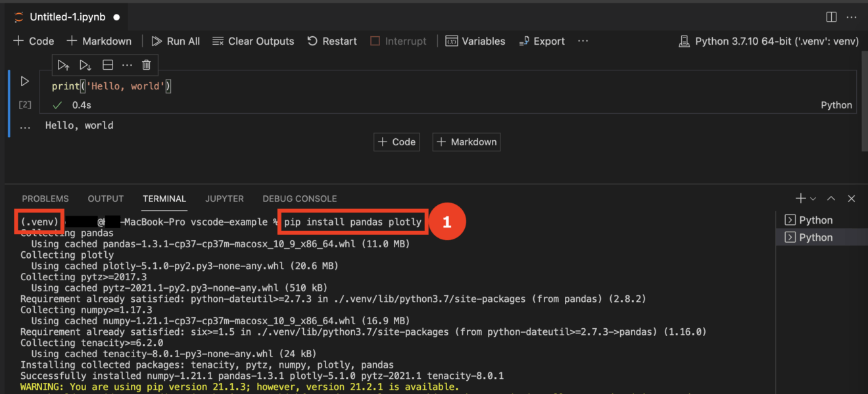
Task: Maximize the terminal panel with the chevron
Action: (x=830, y=198)
